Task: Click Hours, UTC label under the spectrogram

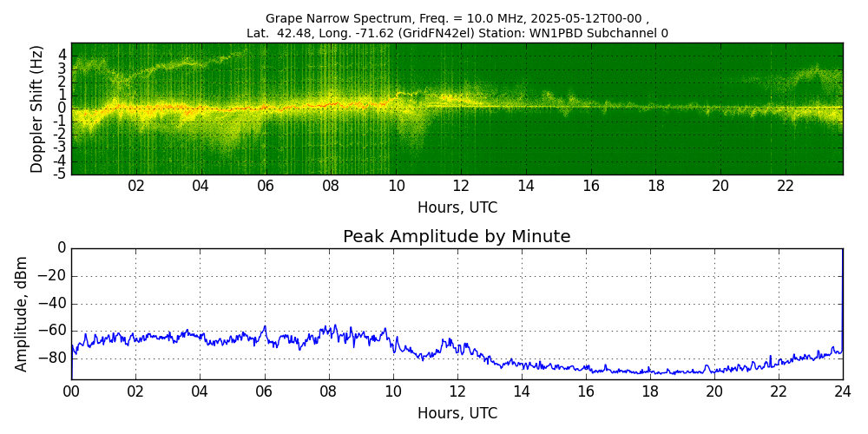Action: pos(457,208)
